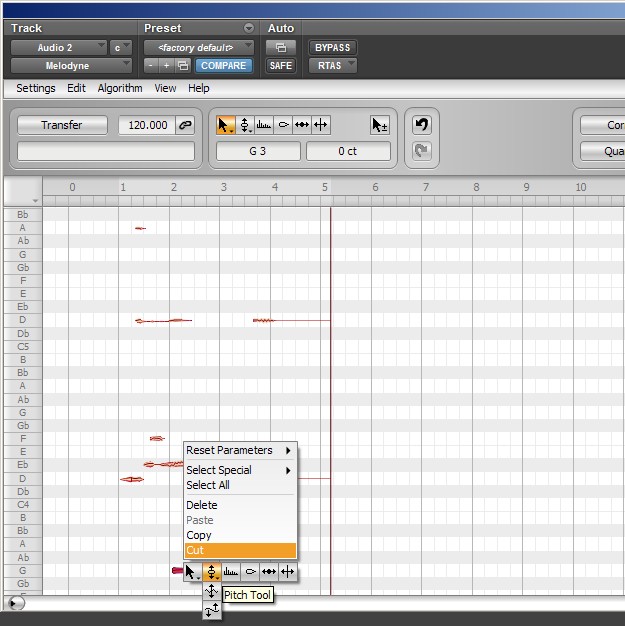Select the selected red note blob at G3
The height and width of the screenshot is (626, 625).
177,571
